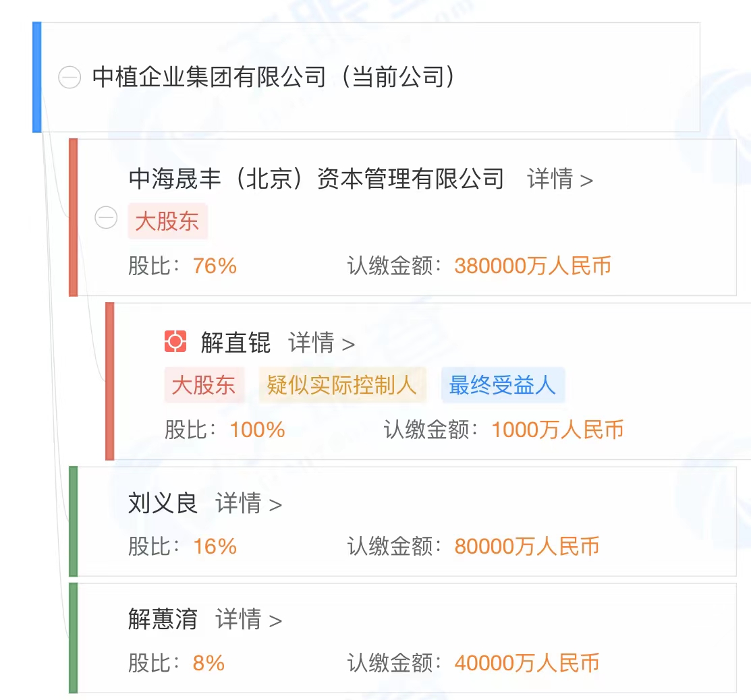The height and width of the screenshot is (700, 751).
Task: Open 详情 link next to 解直锟
Action: 321,343
